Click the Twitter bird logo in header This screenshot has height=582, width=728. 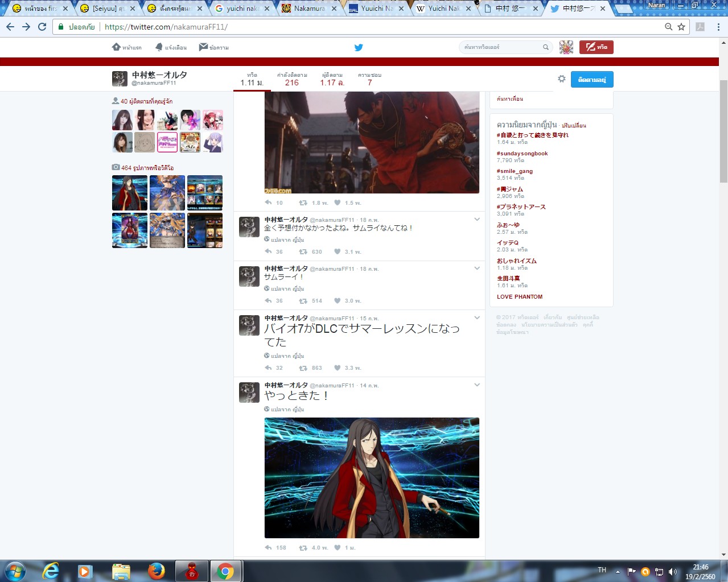click(359, 47)
